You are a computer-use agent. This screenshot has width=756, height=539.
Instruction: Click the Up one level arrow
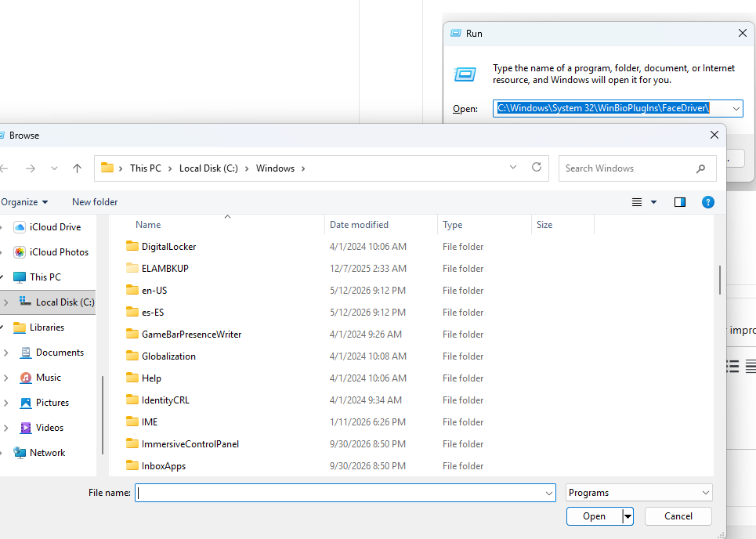coord(77,168)
